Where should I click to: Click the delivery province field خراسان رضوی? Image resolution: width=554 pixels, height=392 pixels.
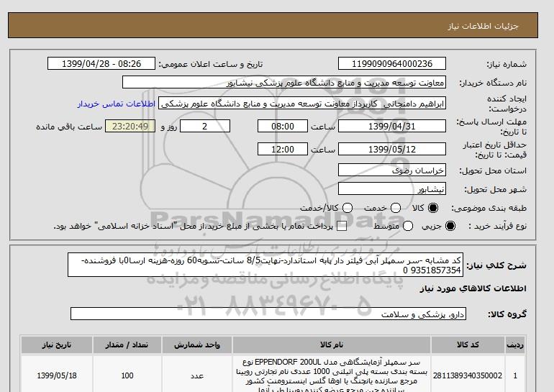(392, 170)
